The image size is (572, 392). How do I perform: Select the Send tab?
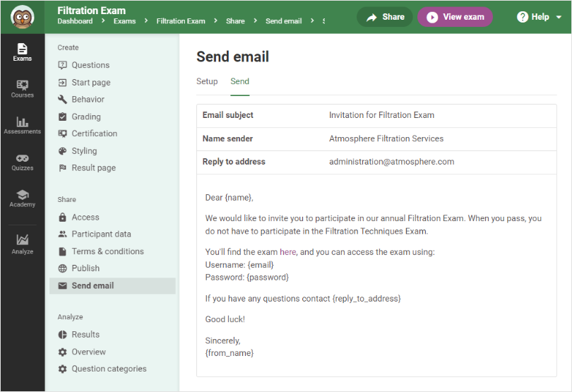coord(239,81)
